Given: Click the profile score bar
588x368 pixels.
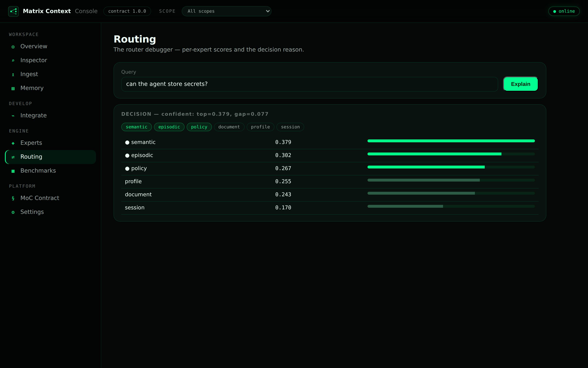Looking at the screenshot, I should pyautogui.click(x=451, y=180).
